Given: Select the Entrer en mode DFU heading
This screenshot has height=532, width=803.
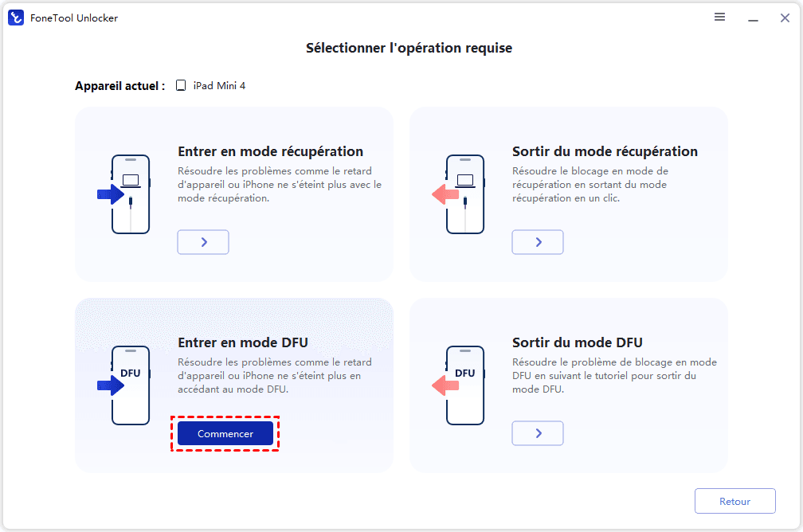Looking at the screenshot, I should [243, 342].
